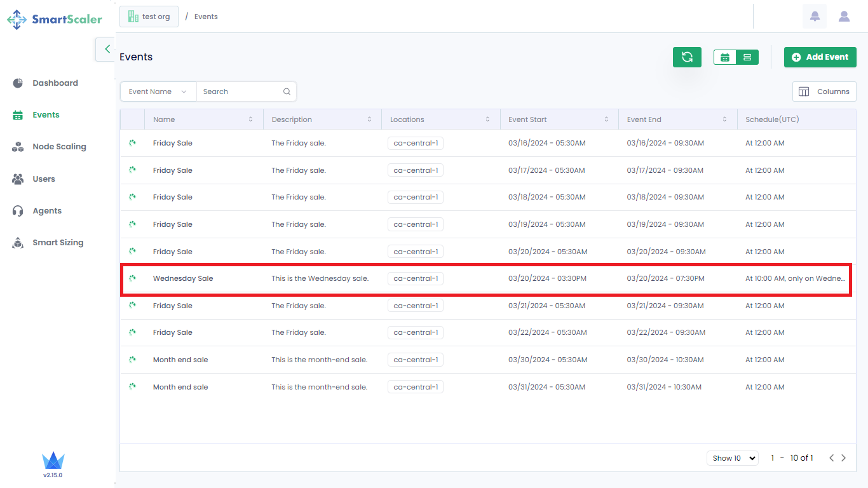This screenshot has height=488, width=868.
Task: Click ca-central-1 tag in Wednesday Sale row
Action: coord(416,278)
